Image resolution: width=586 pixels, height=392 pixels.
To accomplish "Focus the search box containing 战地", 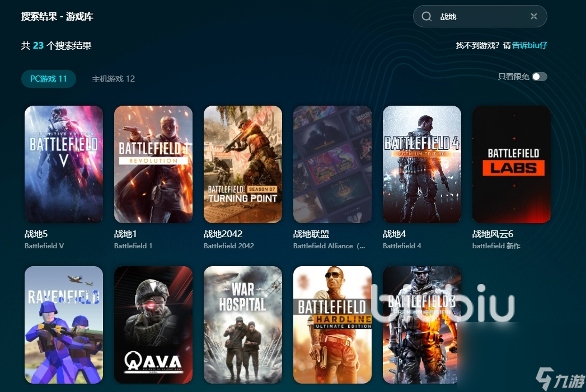I will pos(480,16).
